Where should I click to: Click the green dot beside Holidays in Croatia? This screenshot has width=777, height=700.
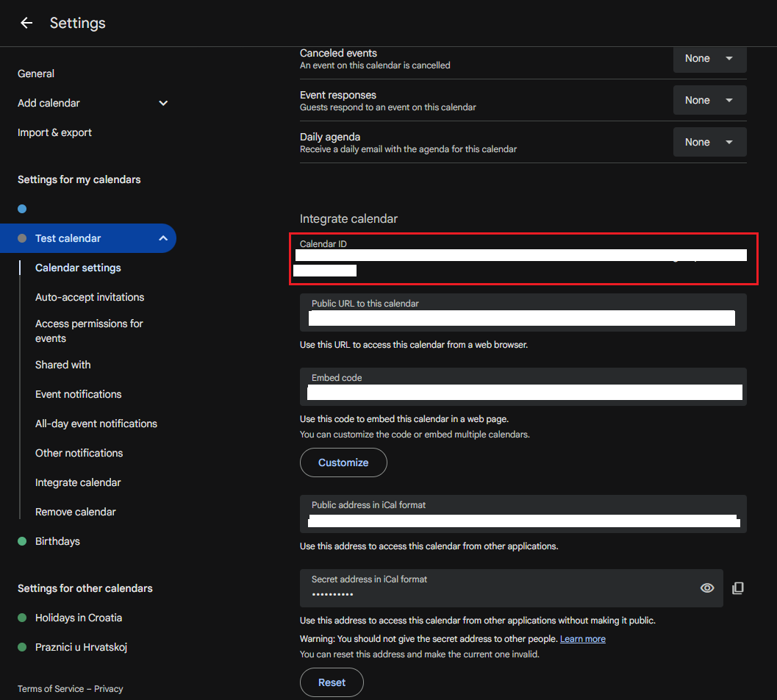click(22, 618)
